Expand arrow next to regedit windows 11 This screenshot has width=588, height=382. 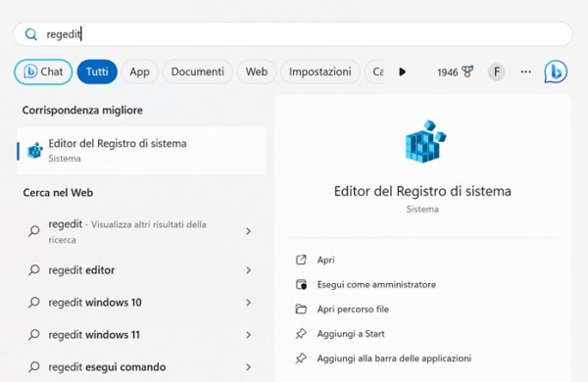248,335
